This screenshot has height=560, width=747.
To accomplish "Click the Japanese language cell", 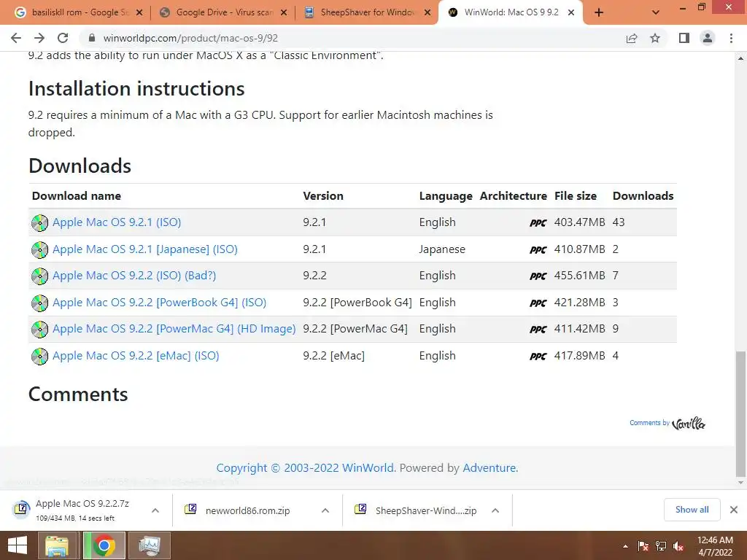I will (x=442, y=249).
